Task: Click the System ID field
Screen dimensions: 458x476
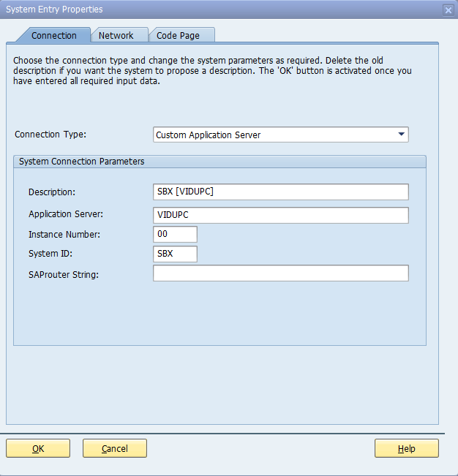Action: (x=175, y=254)
